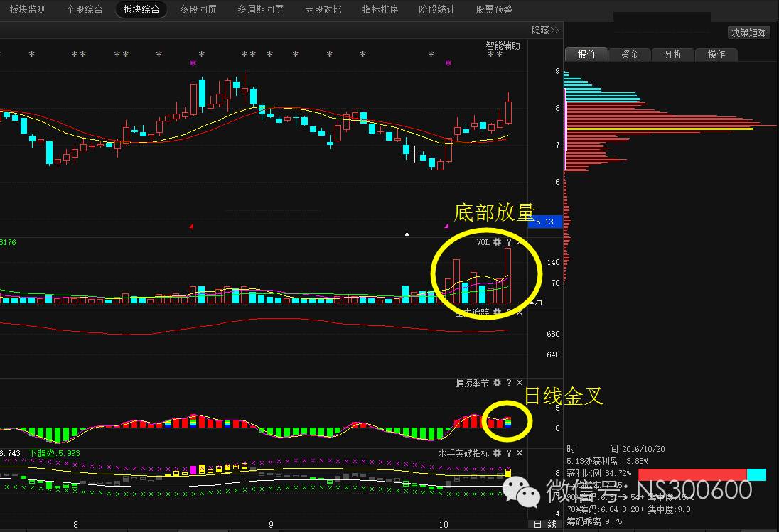The width and height of the screenshot is (779, 532).
Task: Click the 捕捞季节 indicator name
Action: 472,383
